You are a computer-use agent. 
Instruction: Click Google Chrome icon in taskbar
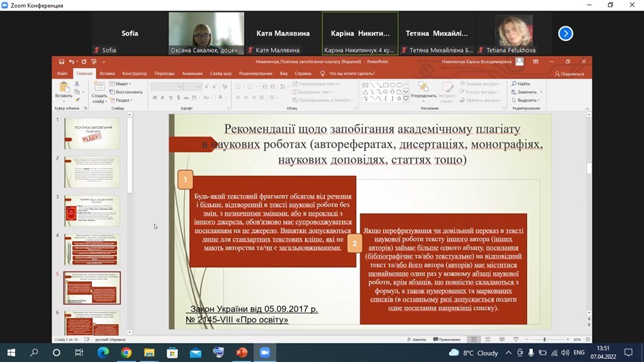pyautogui.click(x=126, y=353)
